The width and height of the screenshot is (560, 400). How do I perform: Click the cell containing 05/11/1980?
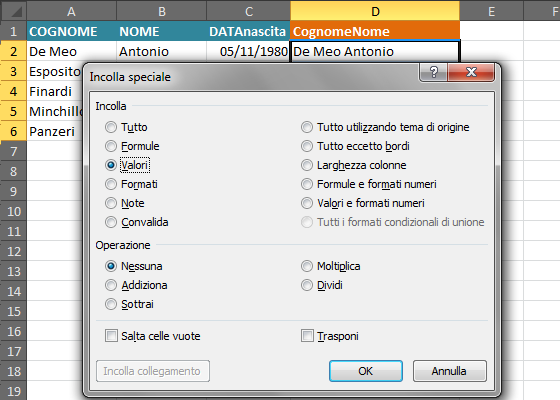pyautogui.click(x=248, y=51)
